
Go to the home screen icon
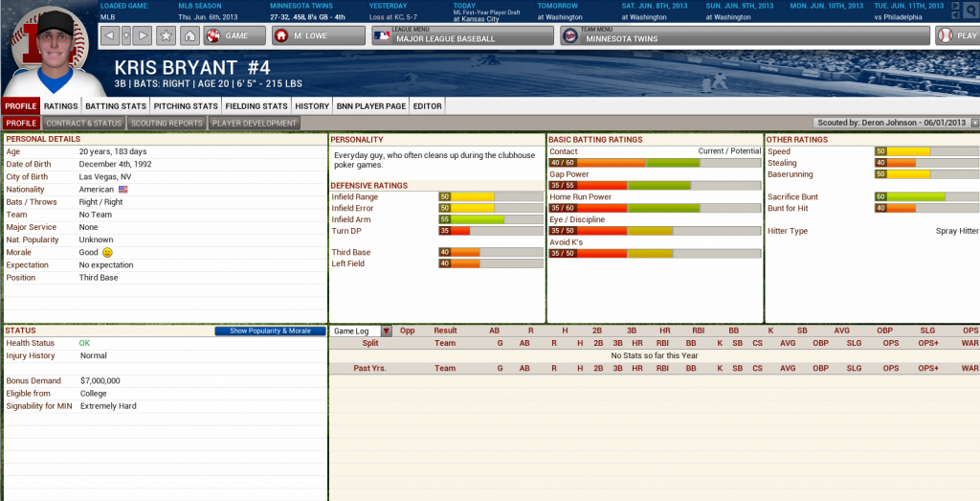(189, 35)
